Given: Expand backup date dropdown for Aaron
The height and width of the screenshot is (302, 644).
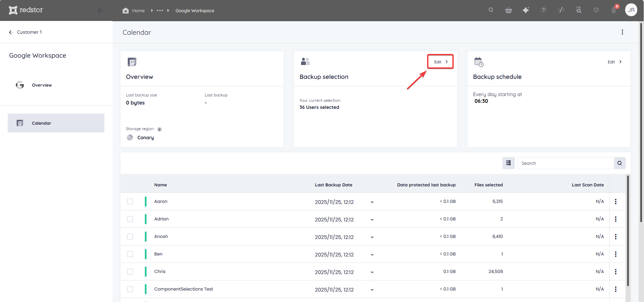Looking at the screenshot, I should pyautogui.click(x=372, y=202).
